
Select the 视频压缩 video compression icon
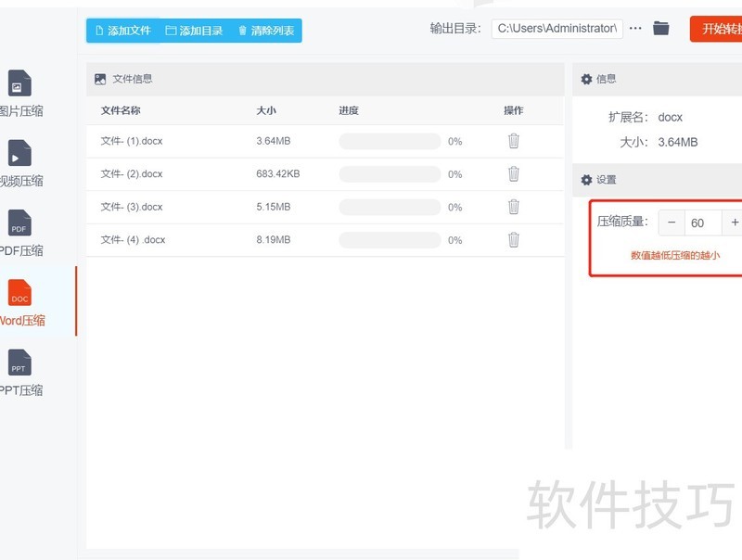click(x=20, y=154)
